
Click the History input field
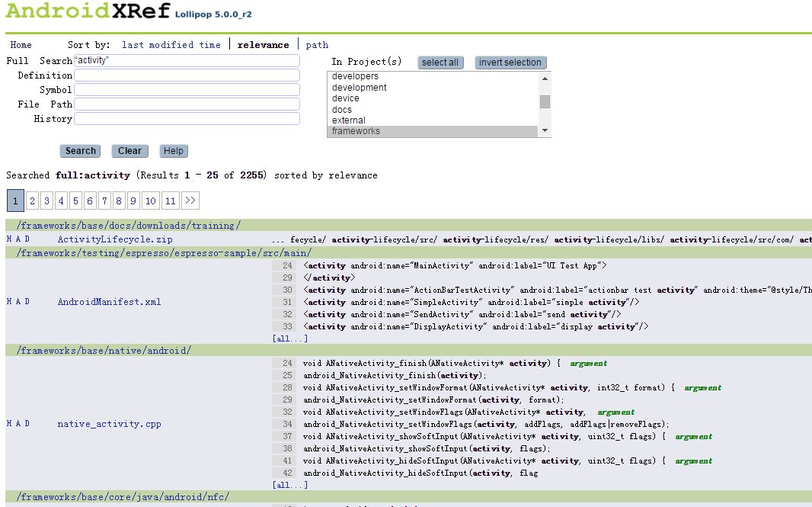[187, 119]
